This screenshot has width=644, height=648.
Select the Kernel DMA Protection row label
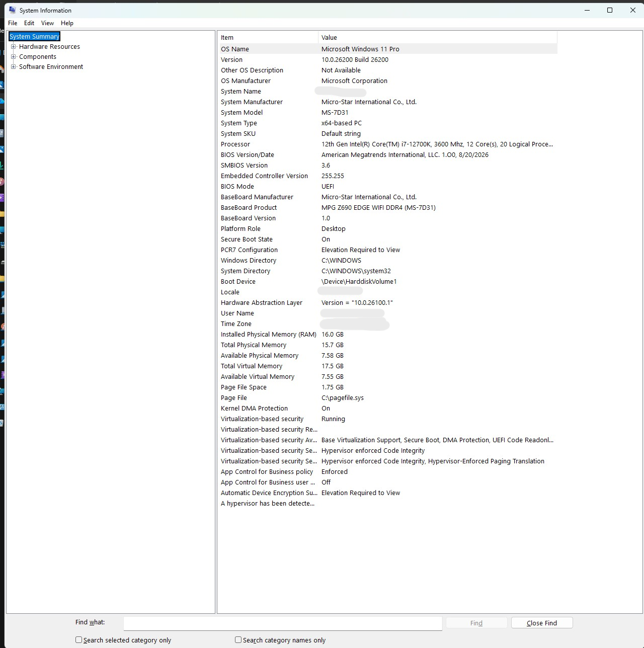point(254,409)
